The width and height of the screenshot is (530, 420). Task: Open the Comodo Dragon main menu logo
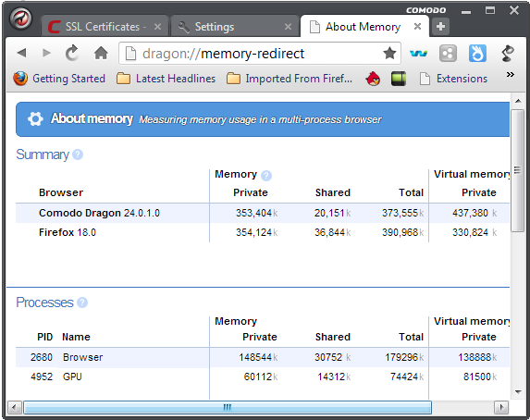click(x=21, y=19)
